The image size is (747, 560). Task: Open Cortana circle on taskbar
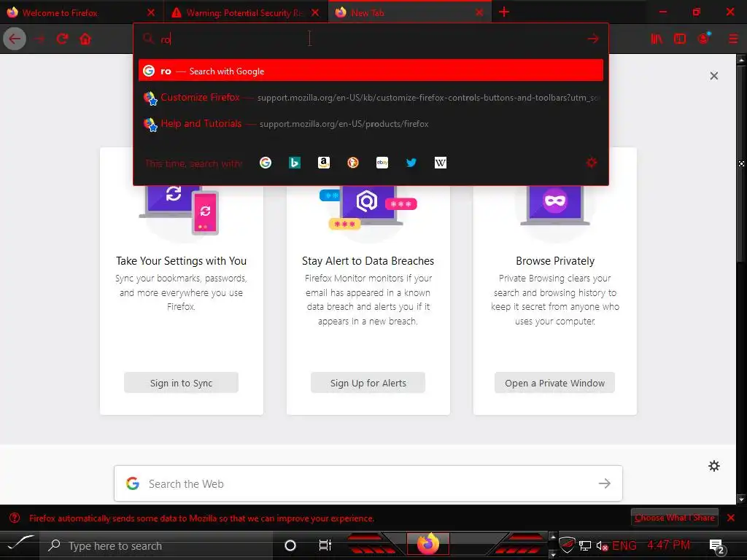point(290,545)
